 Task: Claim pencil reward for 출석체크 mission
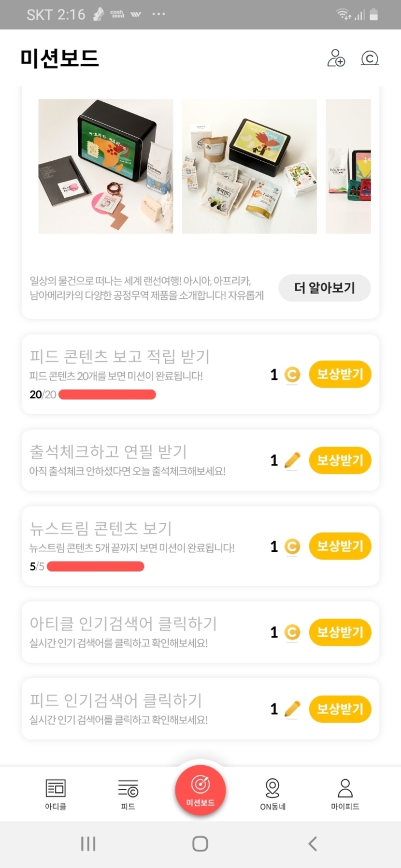point(340,460)
